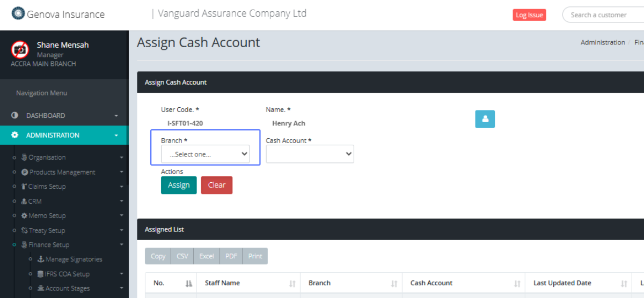The image size is (644, 298).
Task: Open IFRS COA Setup menu item
Action: click(x=67, y=274)
